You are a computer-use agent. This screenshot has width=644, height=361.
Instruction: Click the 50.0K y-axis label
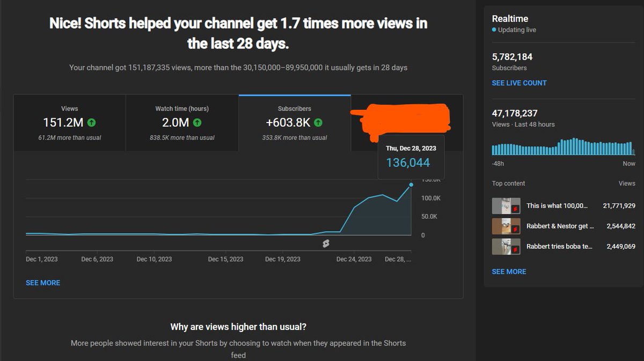click(x=429, y=216)
